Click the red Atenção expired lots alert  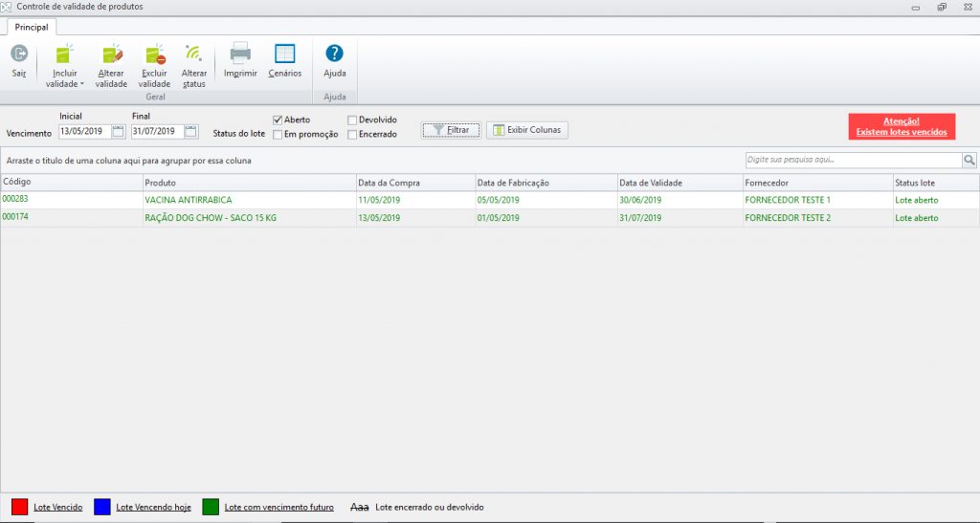tap(902, 127)
